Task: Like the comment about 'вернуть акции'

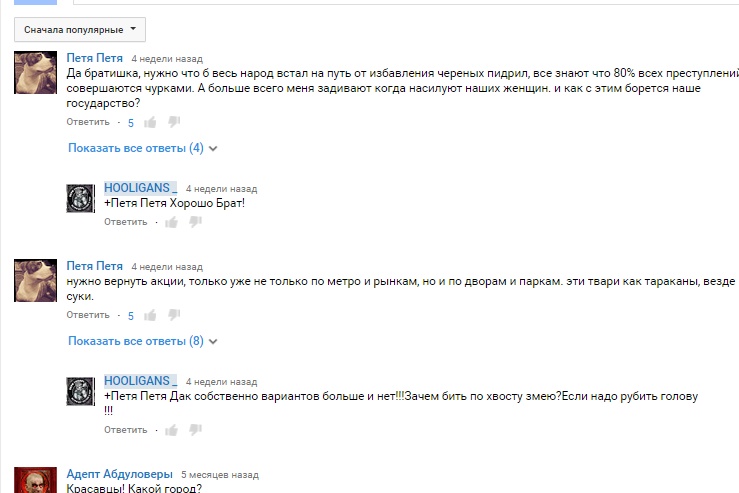Action: (x=150, y=315)
